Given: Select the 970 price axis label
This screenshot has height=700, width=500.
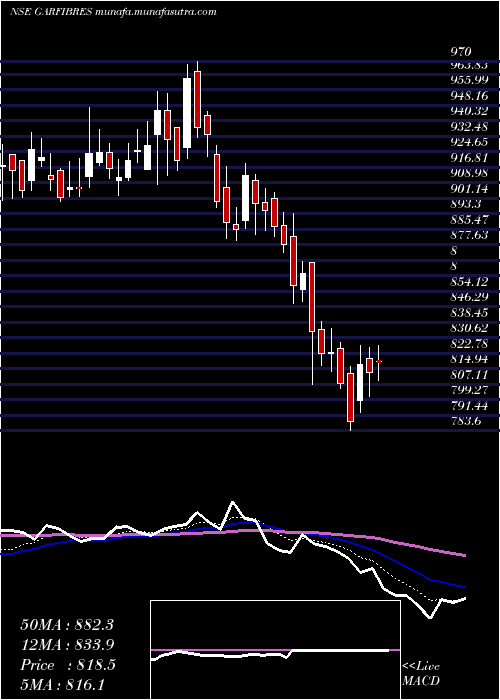Looking at the screenshot, I should point(461,52).
